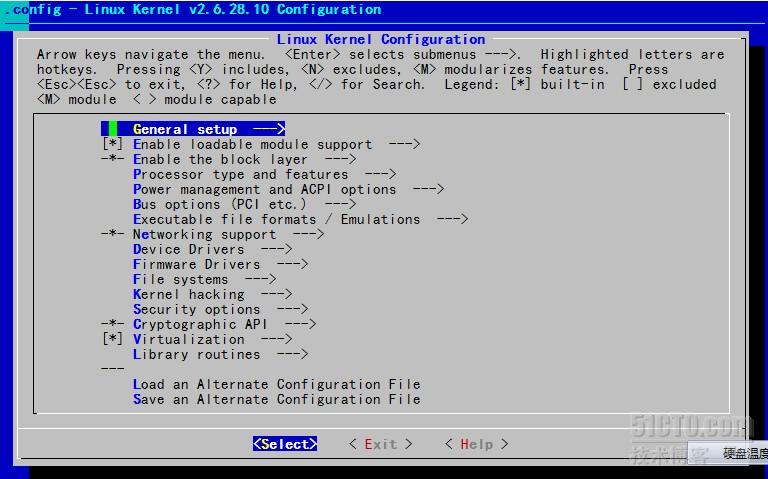768x479 pixels.
Task: Expand arrow next to Firmware Drivers
Action: pyautogui.click(x=292, y=264)
